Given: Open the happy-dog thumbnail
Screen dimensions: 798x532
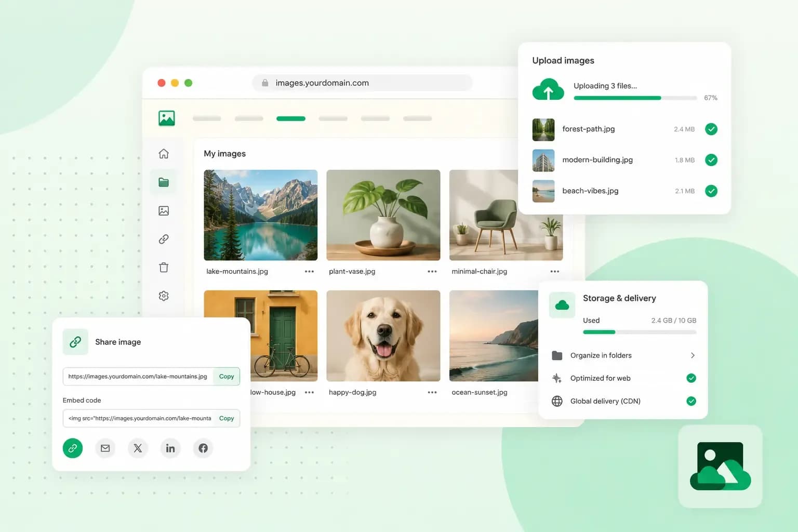Looking at the screenshot, I should (x=383, y=336).
